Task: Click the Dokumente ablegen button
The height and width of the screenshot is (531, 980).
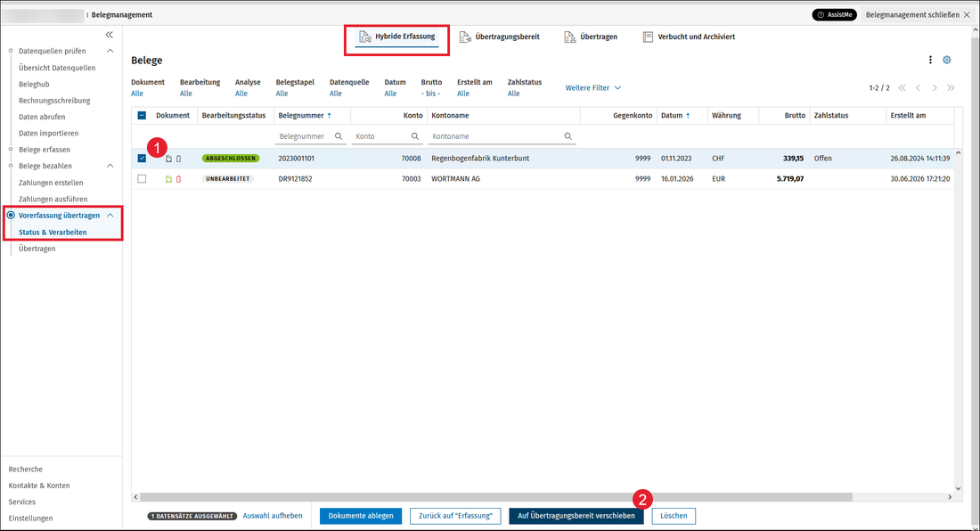Action: 361,516
